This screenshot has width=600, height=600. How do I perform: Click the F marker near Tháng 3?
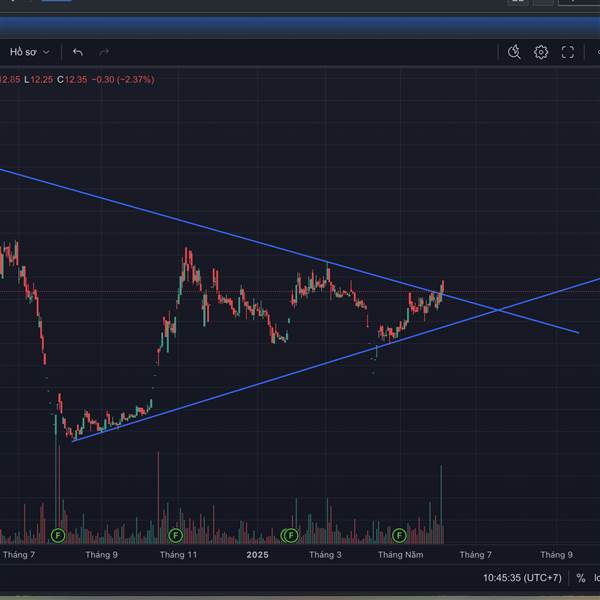291,535
